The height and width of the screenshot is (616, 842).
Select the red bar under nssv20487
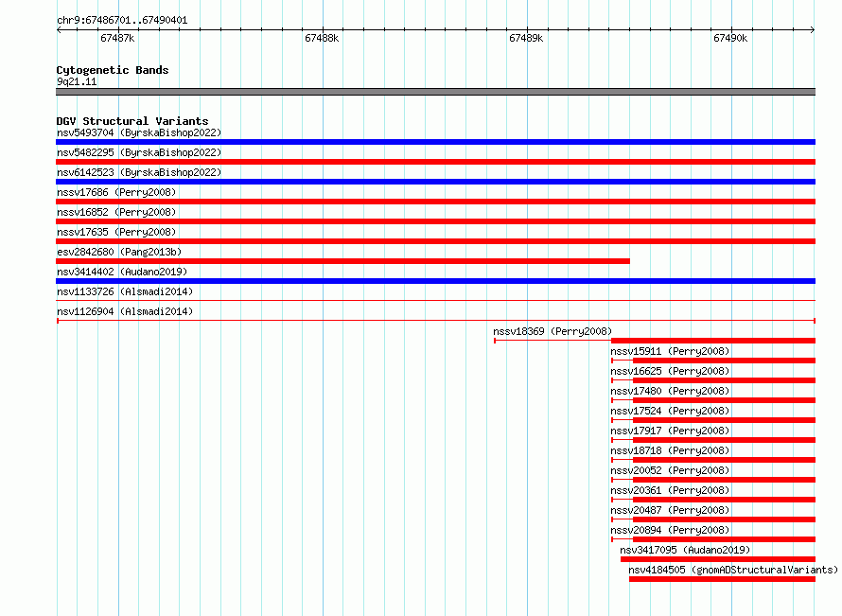724,519
